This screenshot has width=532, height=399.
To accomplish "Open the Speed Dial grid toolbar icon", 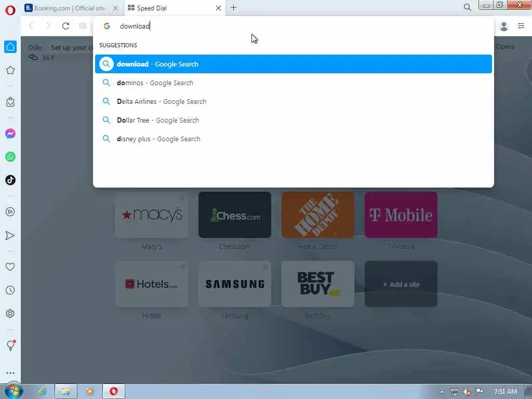I will 83,26.
